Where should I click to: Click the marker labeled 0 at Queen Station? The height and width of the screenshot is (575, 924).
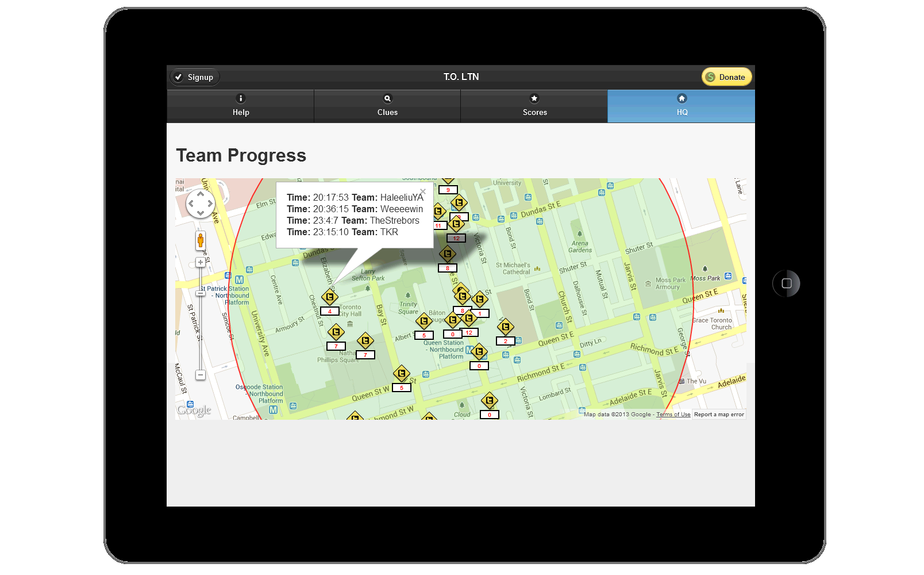[x=479, y=351]
